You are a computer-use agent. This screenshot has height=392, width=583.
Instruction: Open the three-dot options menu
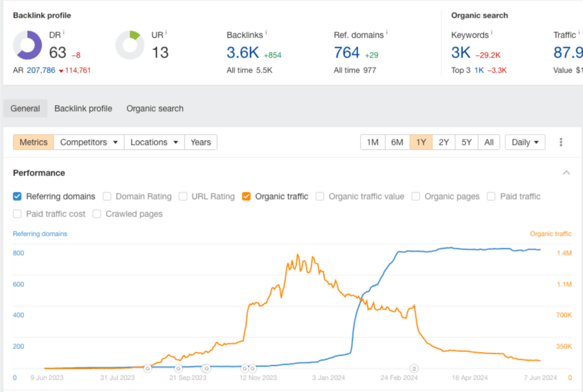click(561, 142)
